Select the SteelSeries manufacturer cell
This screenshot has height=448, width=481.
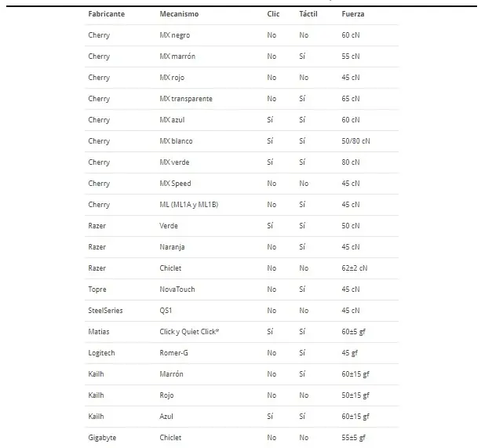click(106, 311)
